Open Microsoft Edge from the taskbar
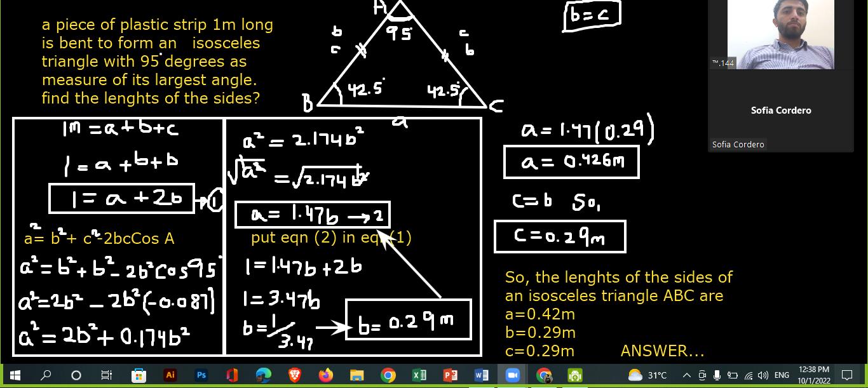 (263, 375)
